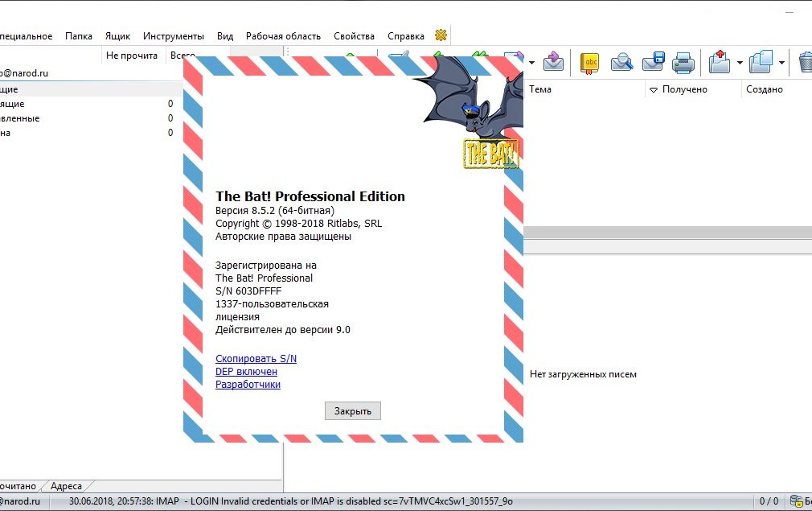Click the yellow gear icon after Справка

[x=441, y=35]
